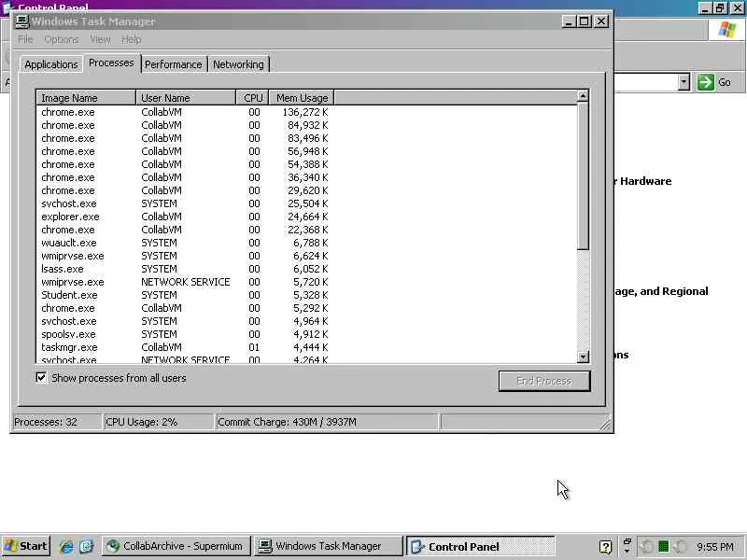Switch to the Applications tab
This screenshot has width=747, height=560.
(x=51, y=64)
